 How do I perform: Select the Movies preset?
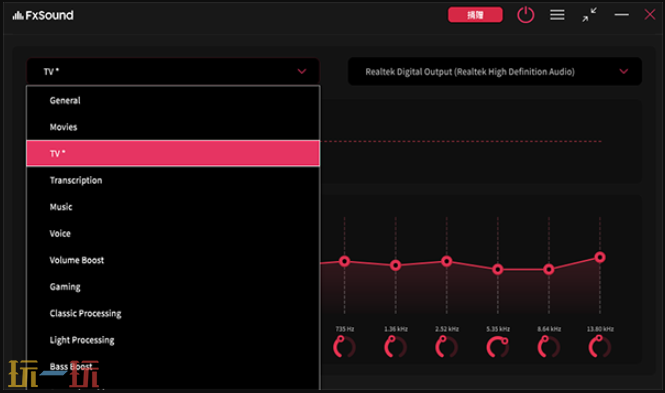[x=173, y=127]
